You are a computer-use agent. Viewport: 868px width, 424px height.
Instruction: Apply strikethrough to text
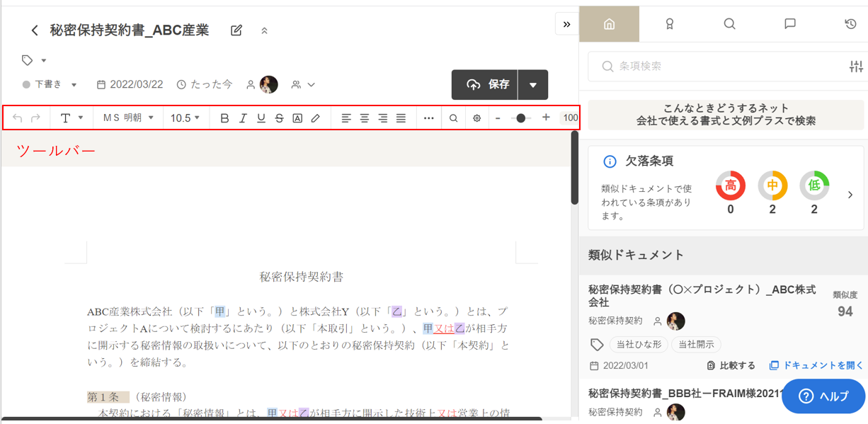tap(279, 118)
